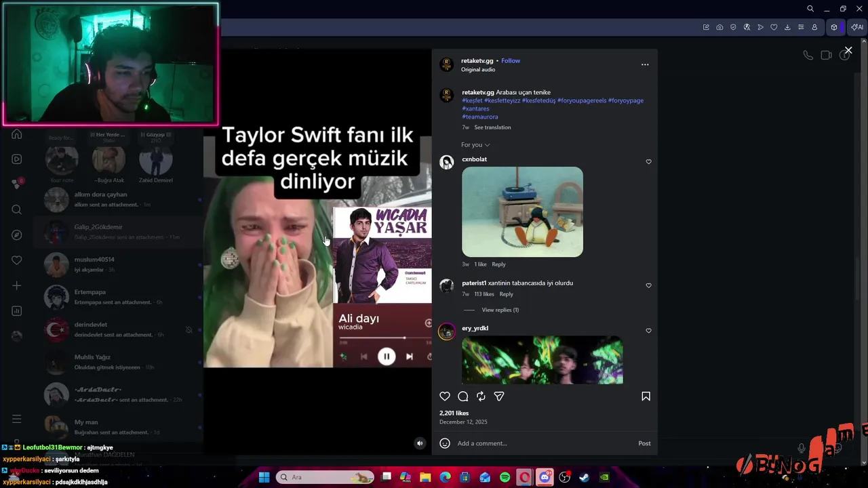The image size is (868, 488).
Task: Open browser easy setup sliders icon
Action: (801, 27)
